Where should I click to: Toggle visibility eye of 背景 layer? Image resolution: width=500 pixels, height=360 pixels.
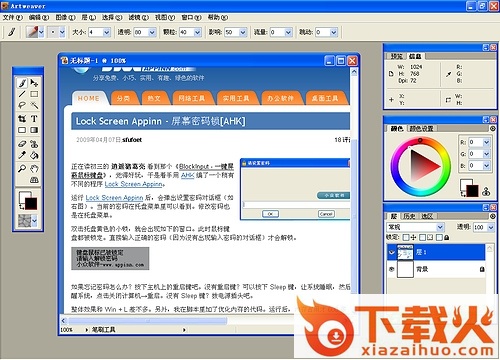pos(392,269)
